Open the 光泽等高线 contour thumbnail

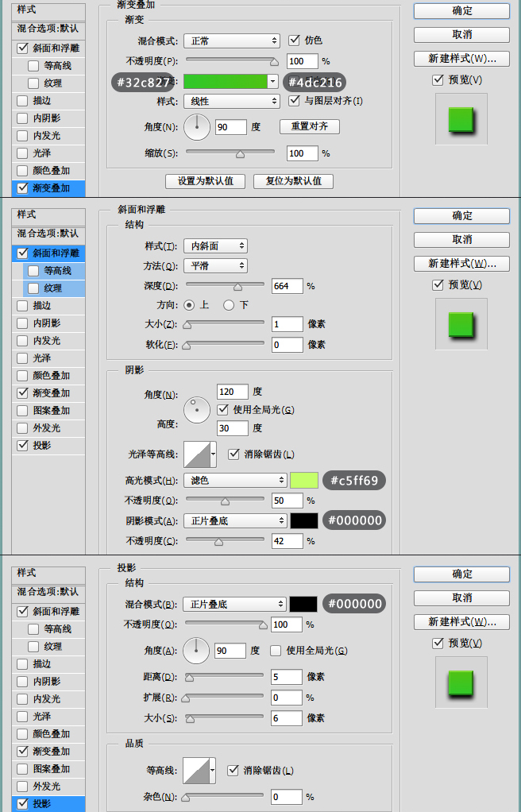pos(197,454)
